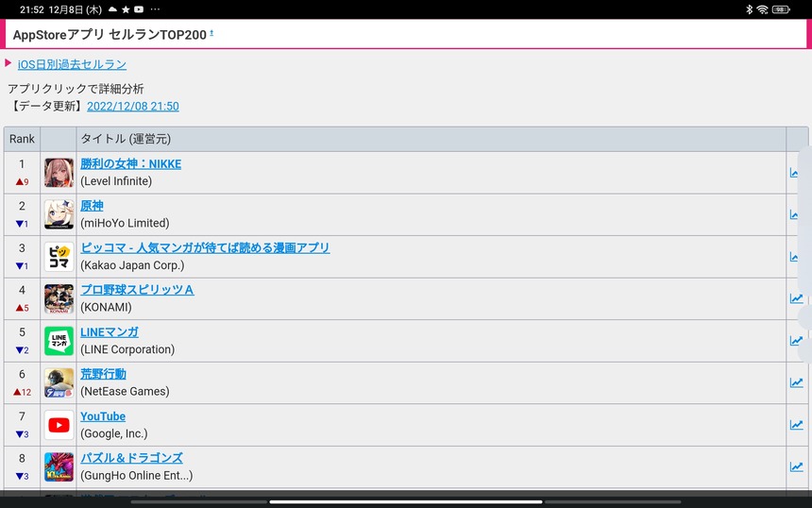Open the ピッコマ manga app title link
812x508 pixels.
click(x=205, y=248)
